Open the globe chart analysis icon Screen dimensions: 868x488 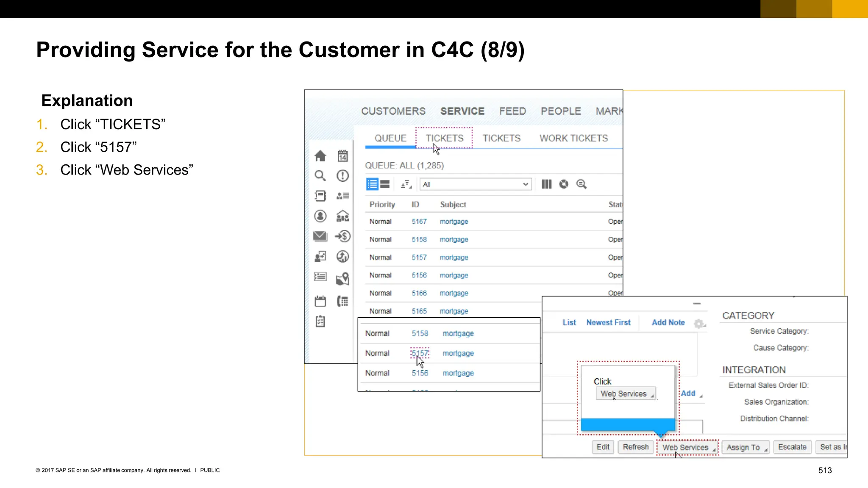342,256
